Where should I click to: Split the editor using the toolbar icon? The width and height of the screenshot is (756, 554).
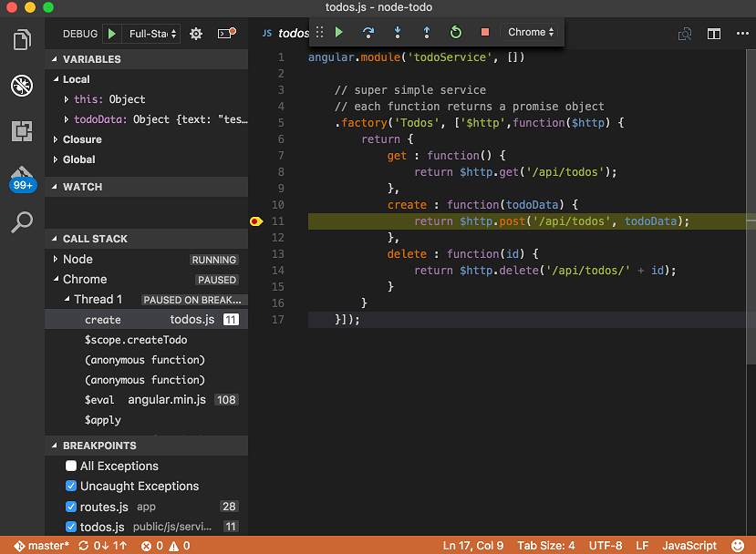(x=714, y=33)
